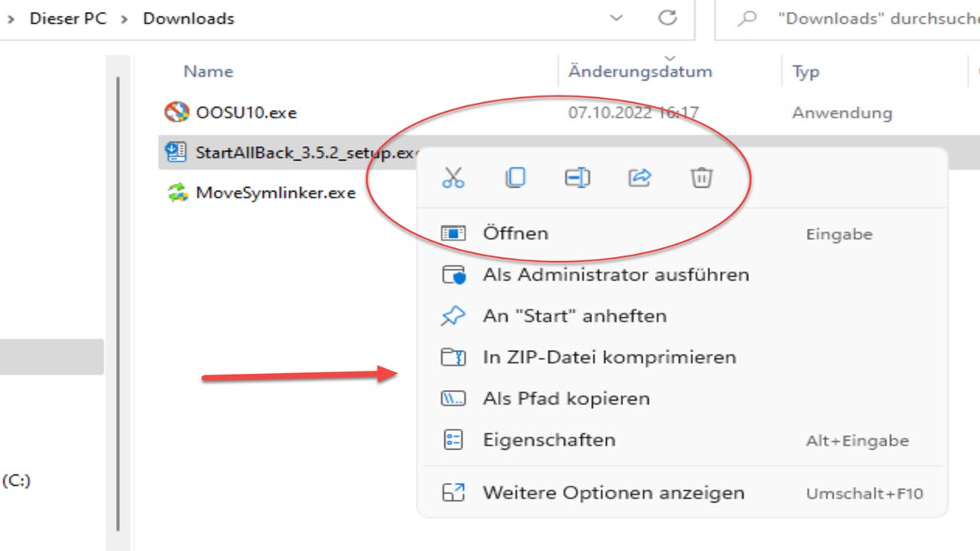980x551 pixels.
Task: Click the OOSU10.exe file icon
Action: [176, 112]
